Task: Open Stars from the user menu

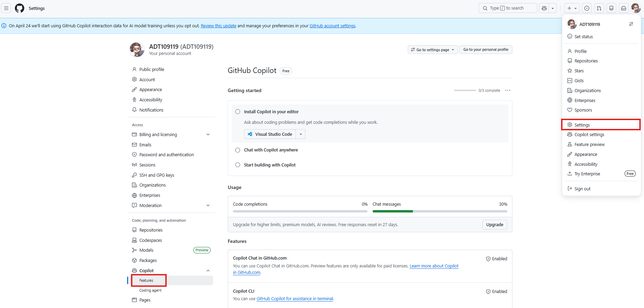Action: pos(601,71)
